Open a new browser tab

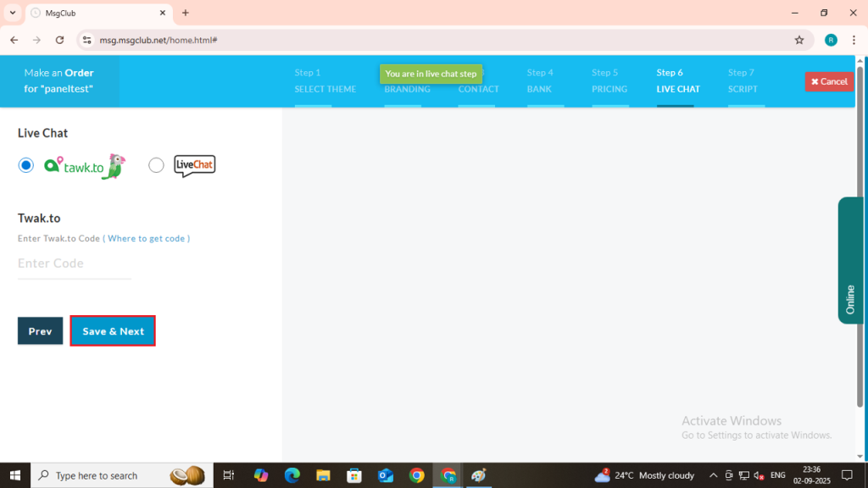point(186,13)
